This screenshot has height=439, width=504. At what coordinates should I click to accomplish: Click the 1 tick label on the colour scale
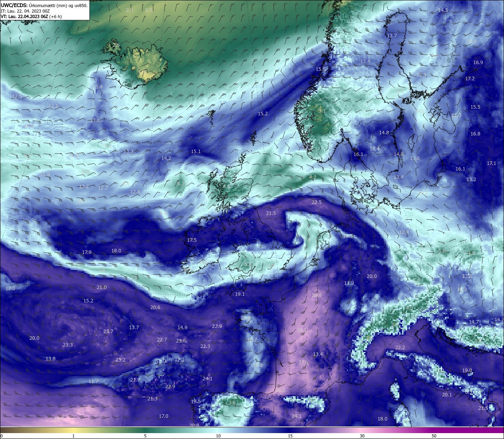click(x=73, y=436)
